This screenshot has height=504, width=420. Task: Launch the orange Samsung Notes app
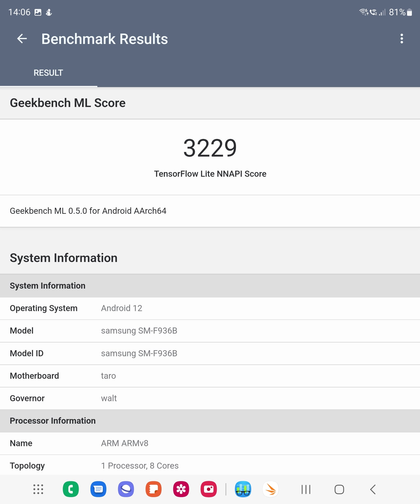[154, 489]
